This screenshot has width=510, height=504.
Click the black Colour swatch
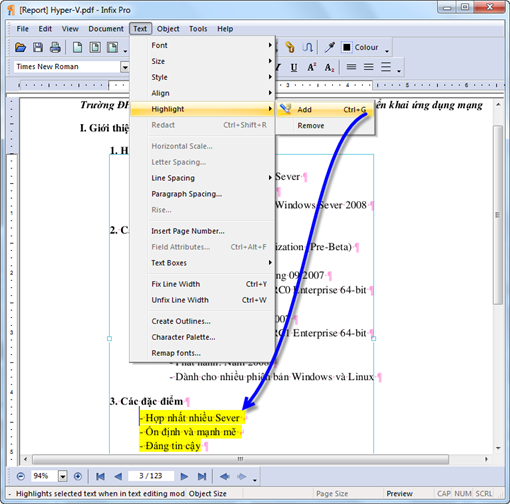pyautogui.click(x=346, y=48)
